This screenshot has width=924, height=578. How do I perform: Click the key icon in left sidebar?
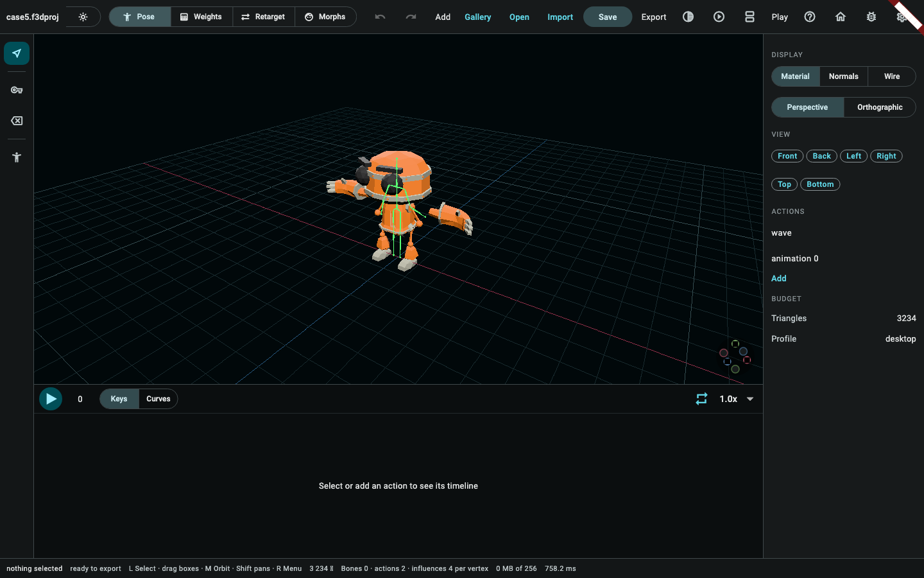[17, 90]
